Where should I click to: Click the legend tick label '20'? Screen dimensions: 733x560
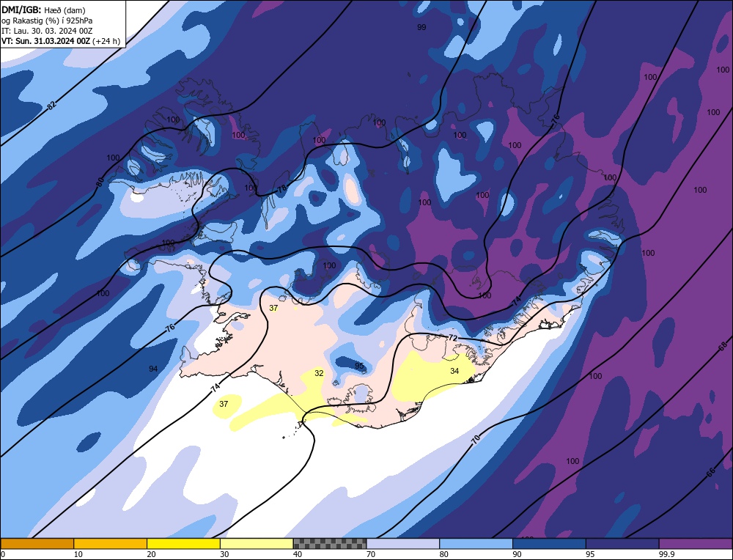pos(152,554)
